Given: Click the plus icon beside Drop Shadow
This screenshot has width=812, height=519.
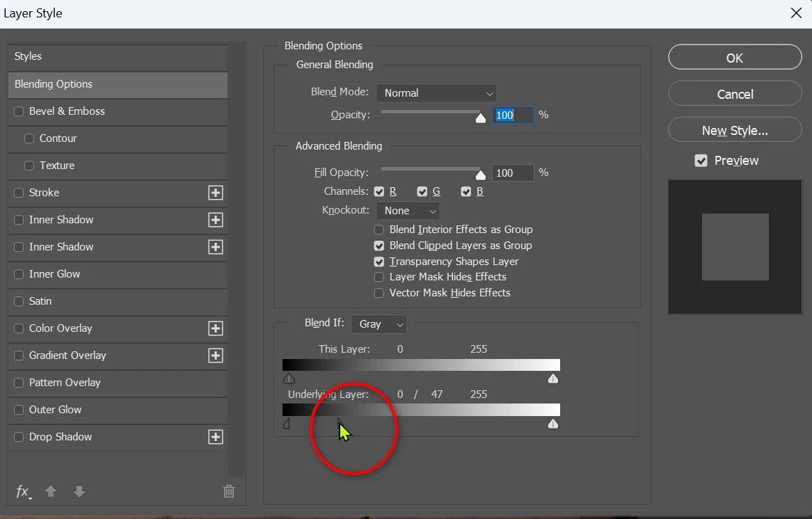Looking at the screenshot, I should 216,437.
